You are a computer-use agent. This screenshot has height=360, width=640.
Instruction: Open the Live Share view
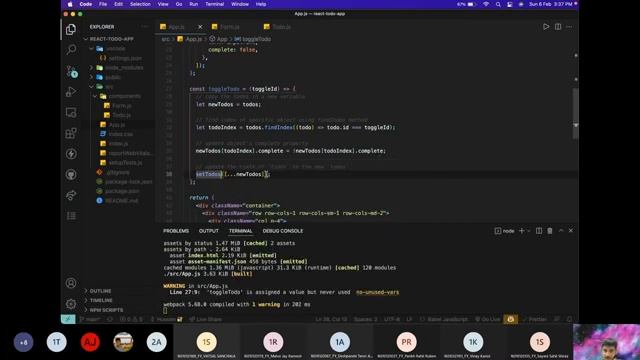(71, 196)
